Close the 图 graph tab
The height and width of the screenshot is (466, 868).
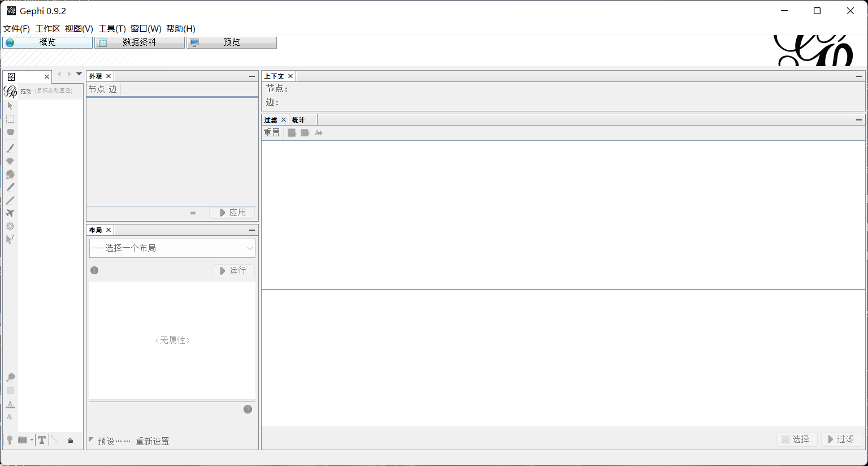tap(47, 77)
